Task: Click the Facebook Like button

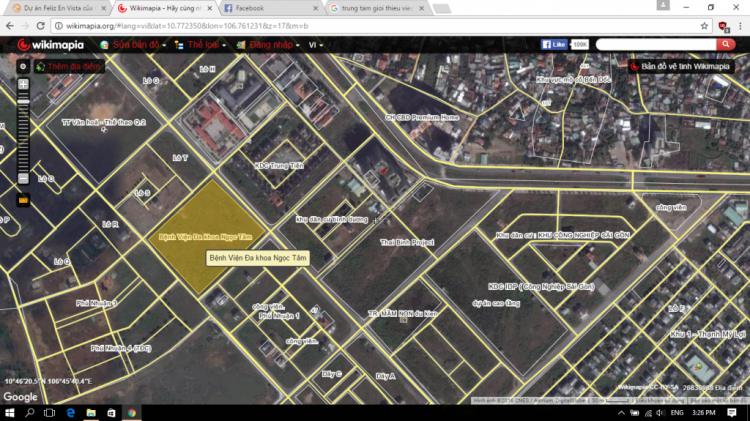Action: pos(554,44)
